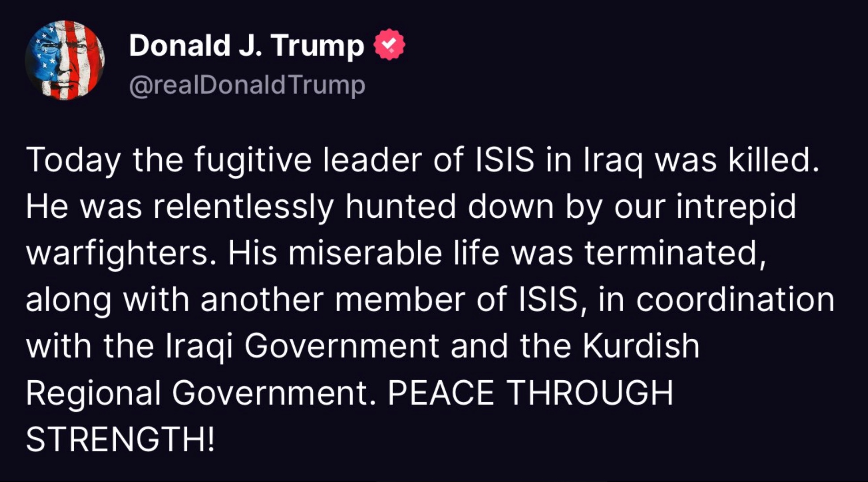Open the Donald J. Trump display name

[247, 46]
